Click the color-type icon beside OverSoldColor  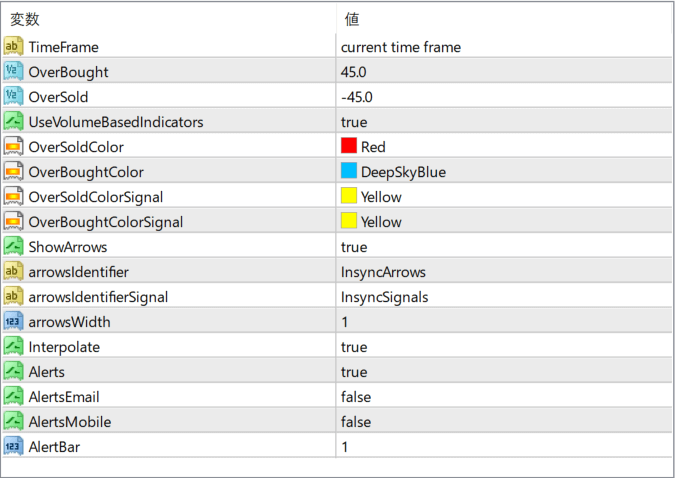point(13,146)
